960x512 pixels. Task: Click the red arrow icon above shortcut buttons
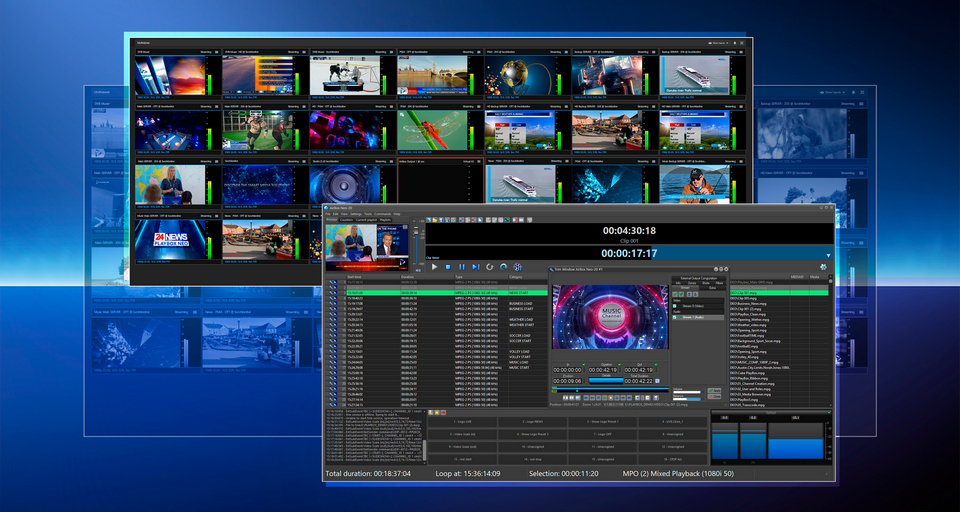point(443,413)
